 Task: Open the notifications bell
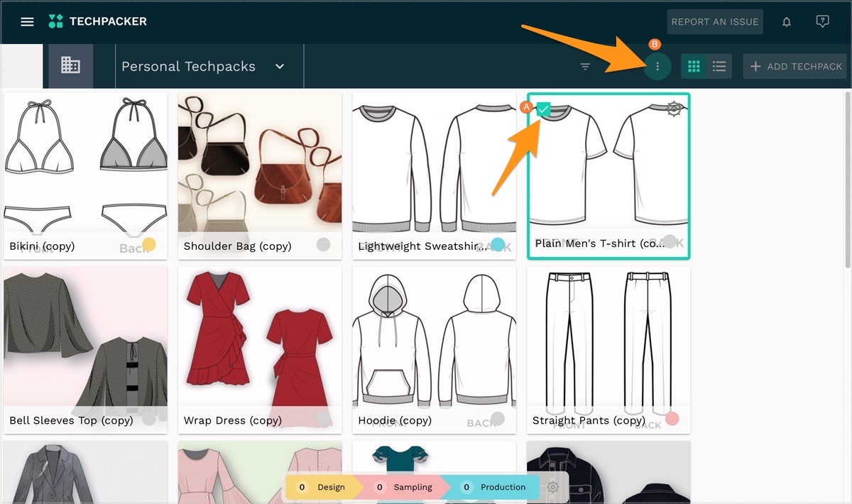pyautogui.click(x=787, y=22)
